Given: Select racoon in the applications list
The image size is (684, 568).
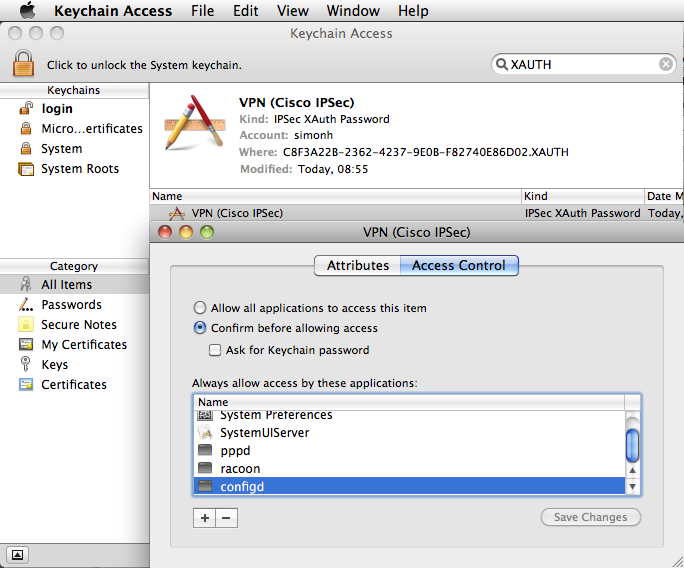Looking at the screenshot, I should [x=240, y=468].
